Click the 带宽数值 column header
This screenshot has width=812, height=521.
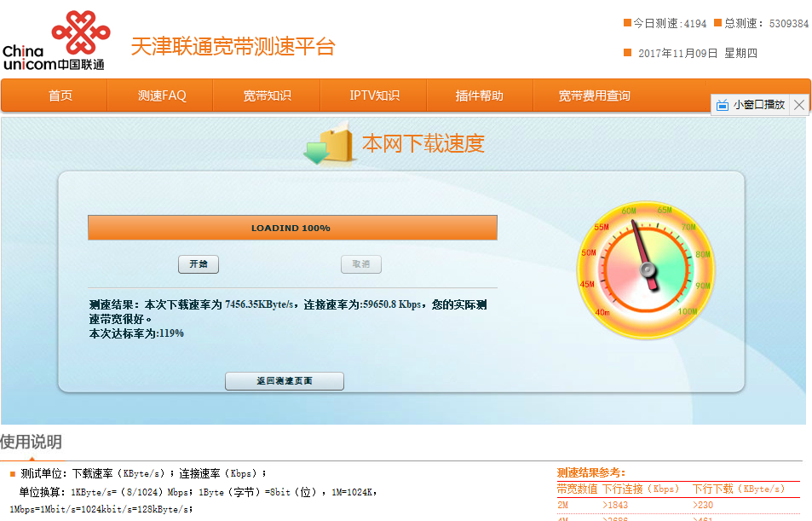coord(577,489)
